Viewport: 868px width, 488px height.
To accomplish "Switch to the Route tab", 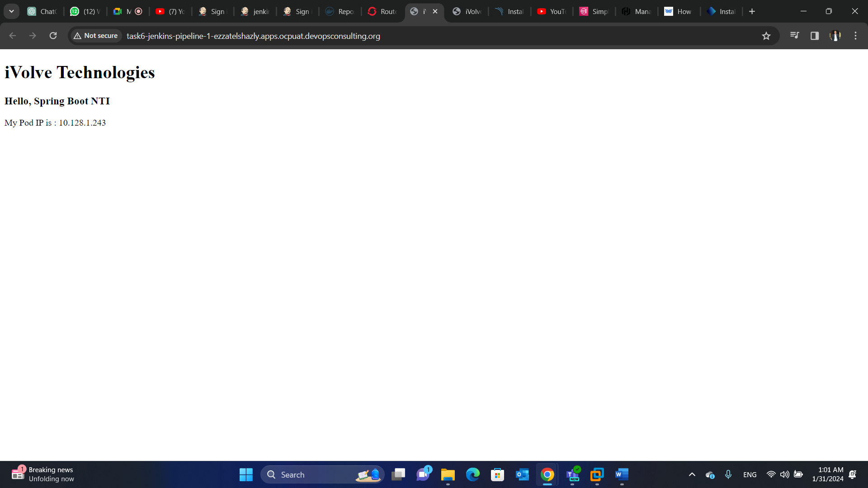I will click(x=382, y=11).
